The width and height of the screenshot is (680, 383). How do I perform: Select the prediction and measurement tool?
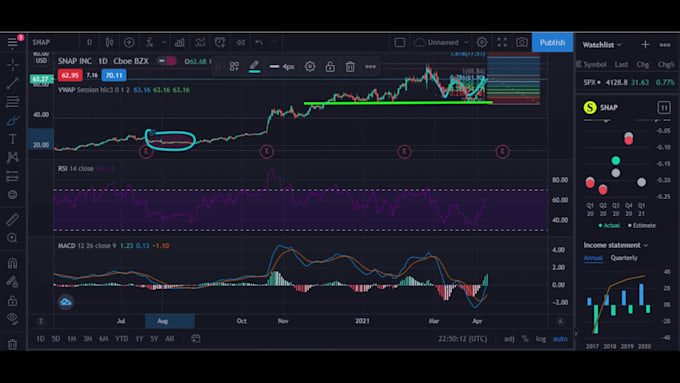pos(13,176)
